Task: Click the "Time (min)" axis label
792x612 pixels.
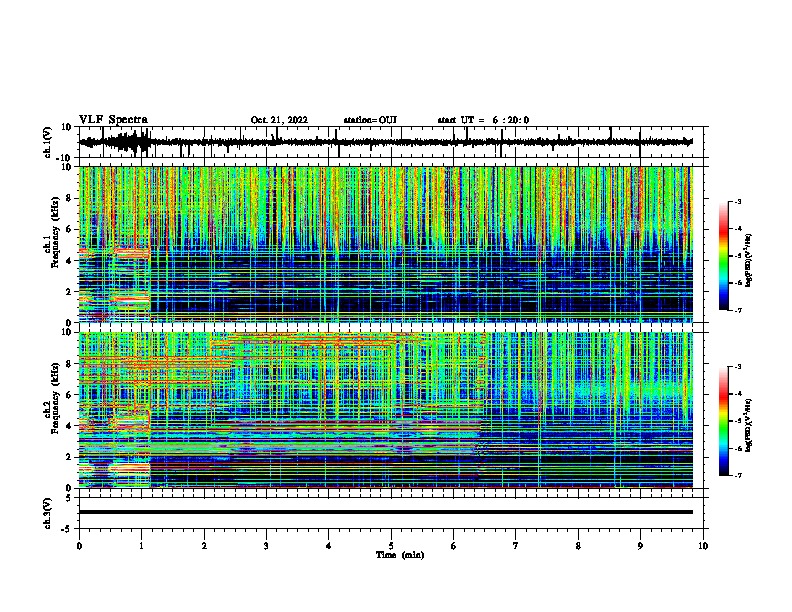Action: point(400,555)
